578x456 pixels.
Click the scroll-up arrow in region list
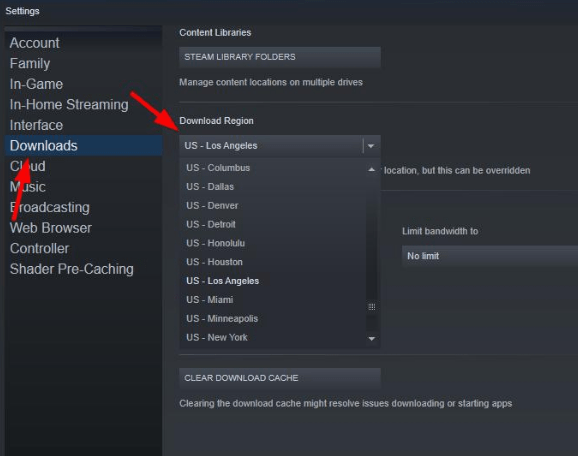coord(372,170)
